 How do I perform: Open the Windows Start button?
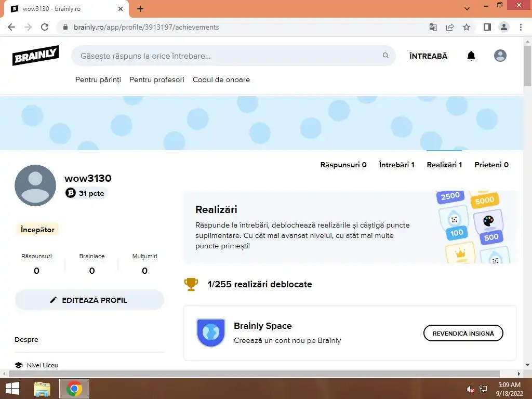12,389
